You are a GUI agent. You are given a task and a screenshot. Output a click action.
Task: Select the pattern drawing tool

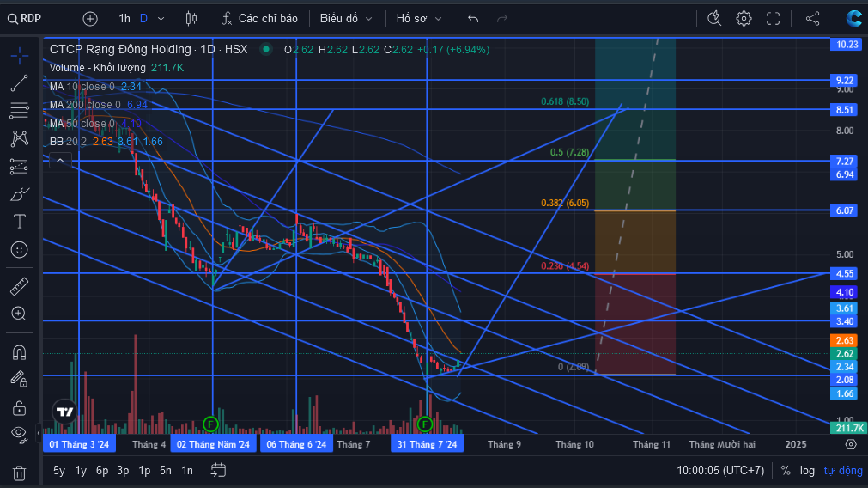20,138
